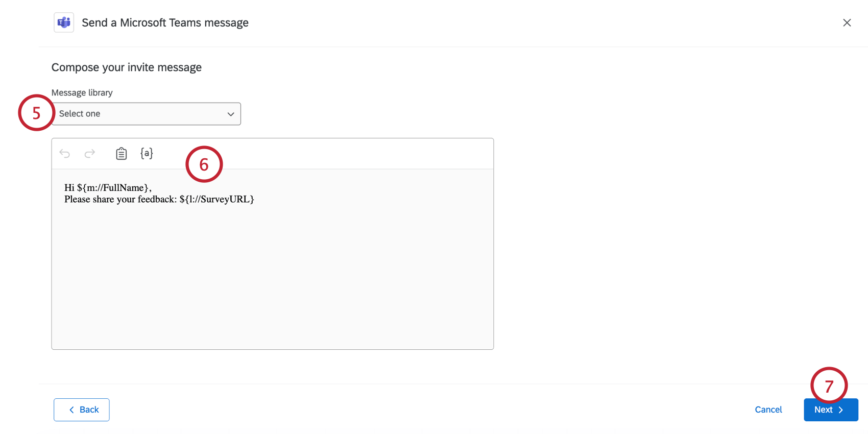This screenshot has height=434, width=868.
Task: Cancel the Teams message setup
Action: 768,409
